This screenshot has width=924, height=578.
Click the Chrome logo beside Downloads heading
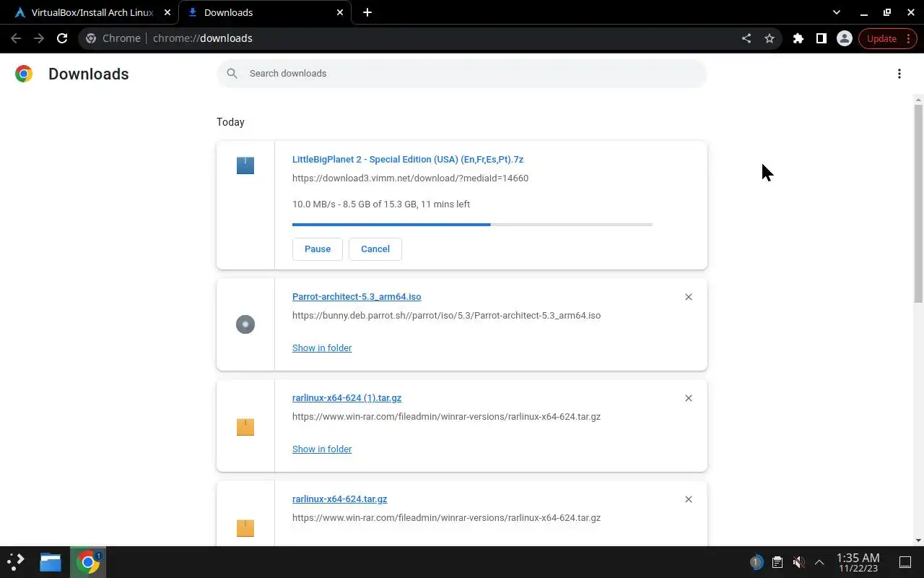(x=24, y=74)
